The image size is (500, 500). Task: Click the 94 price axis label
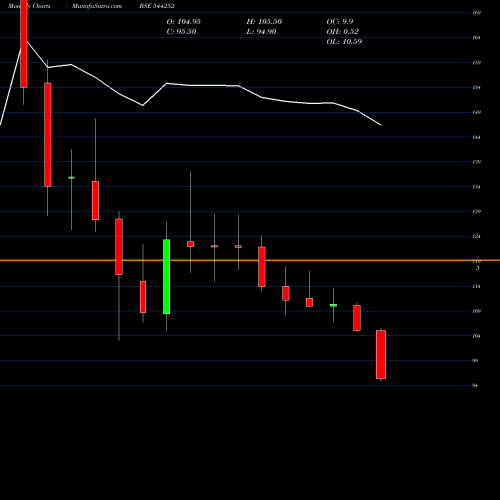tap(475, 386)
